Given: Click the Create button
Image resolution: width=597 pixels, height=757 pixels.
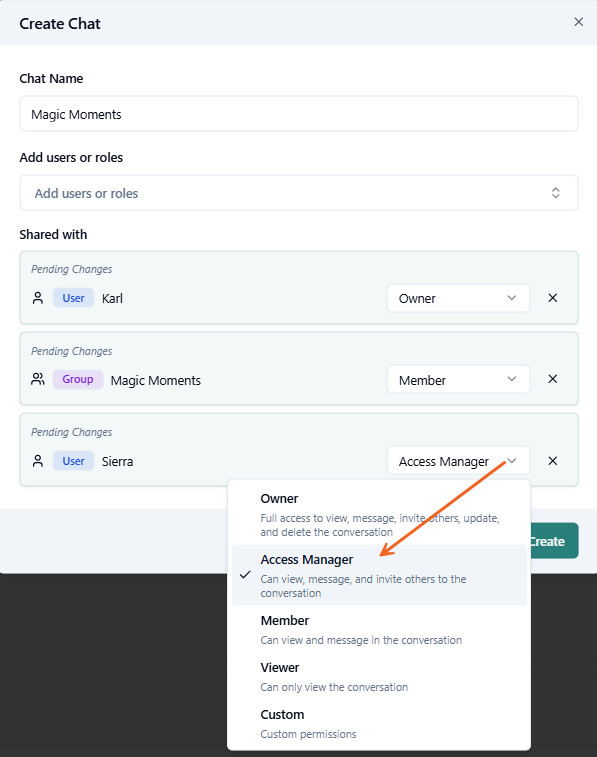Looking at the screenshot, I should [x=553, y=541].
